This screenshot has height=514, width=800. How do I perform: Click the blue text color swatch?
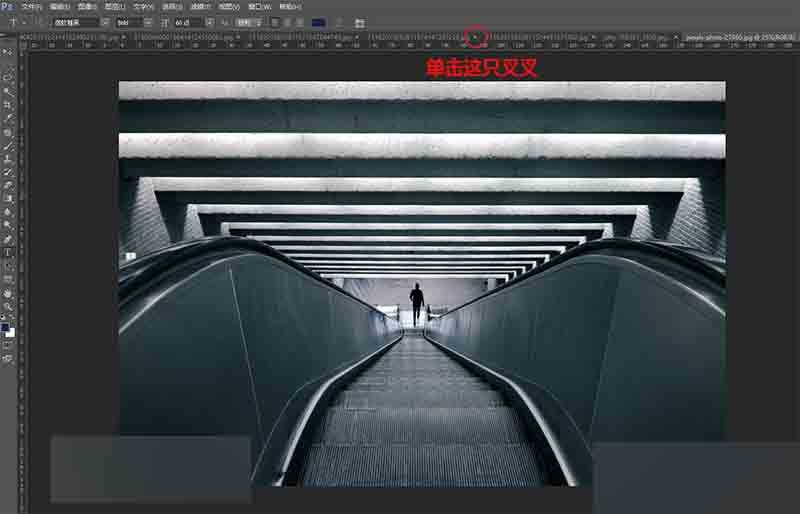[318, 21]
